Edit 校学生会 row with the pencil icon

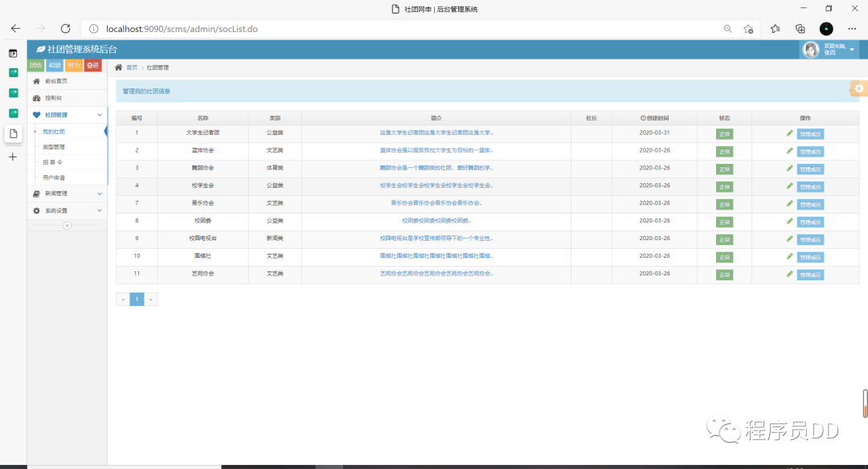789,186
